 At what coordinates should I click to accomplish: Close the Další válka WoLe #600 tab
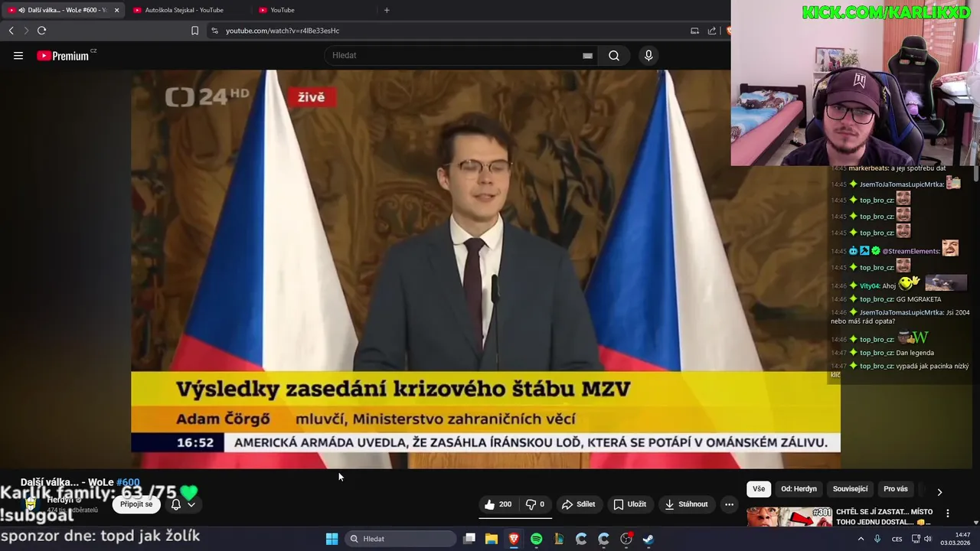[x=116, y=10]
